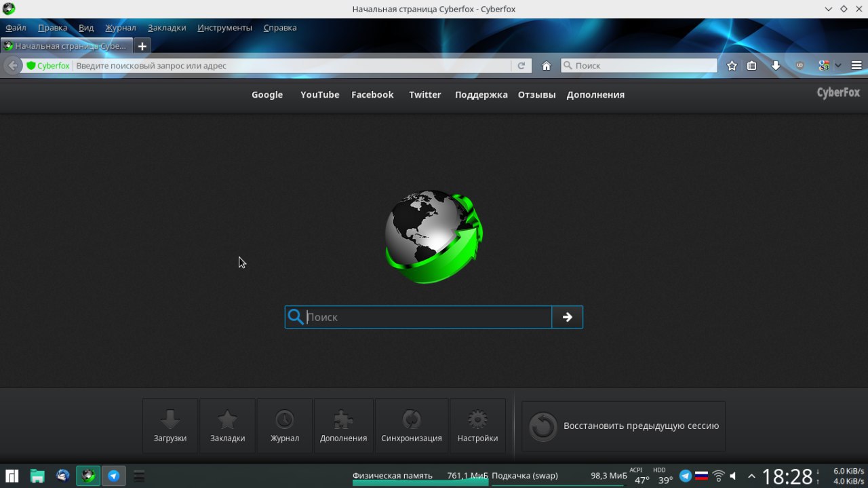Follow the Поддержка link
The width and height of the screenshot is (868, 488).
click(x=481, y=95)
